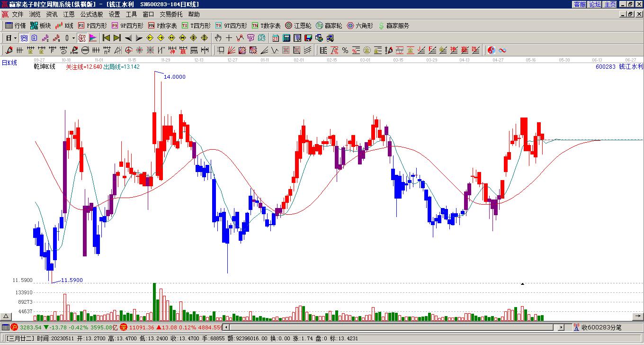
Task: Click the 600283 钱江水利 stock name
Action: click(x=619, y=67)
